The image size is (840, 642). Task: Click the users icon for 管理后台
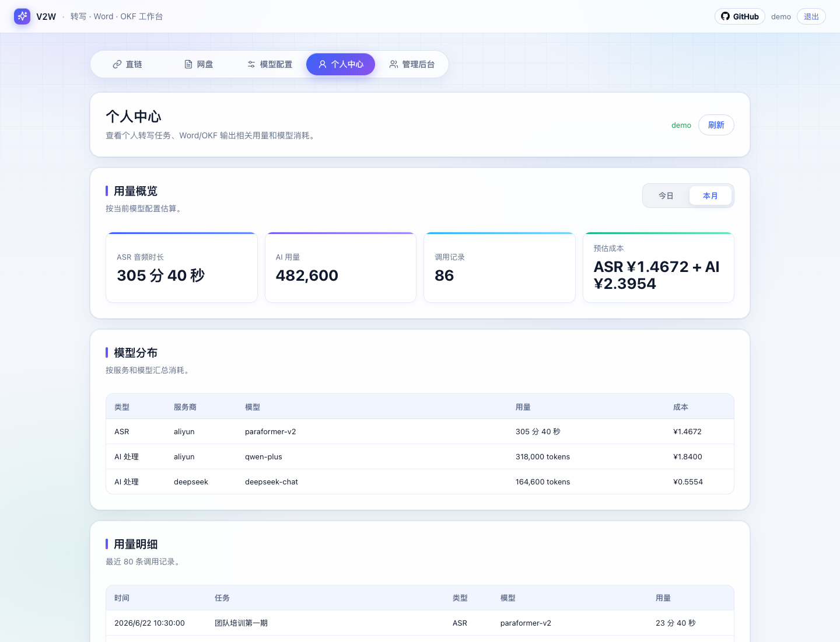394,64
